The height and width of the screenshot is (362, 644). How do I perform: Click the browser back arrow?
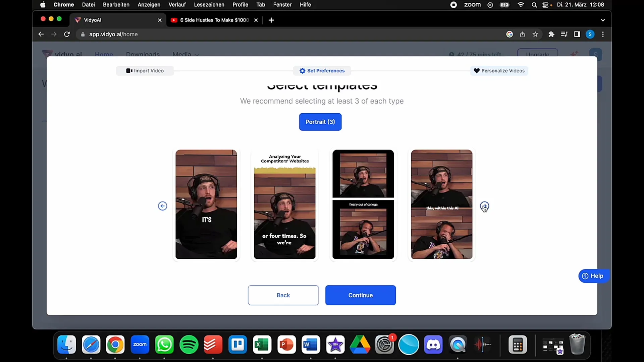coord(41,34)
